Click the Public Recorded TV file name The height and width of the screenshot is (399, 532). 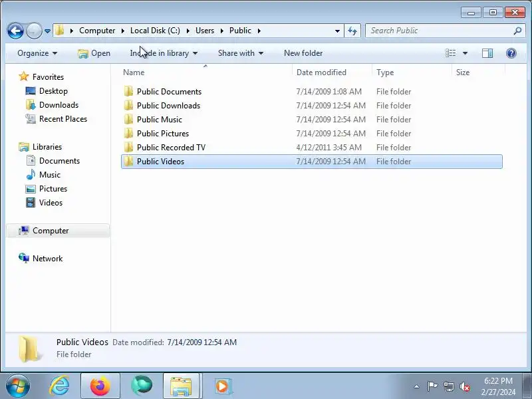[x=171, y=147]
